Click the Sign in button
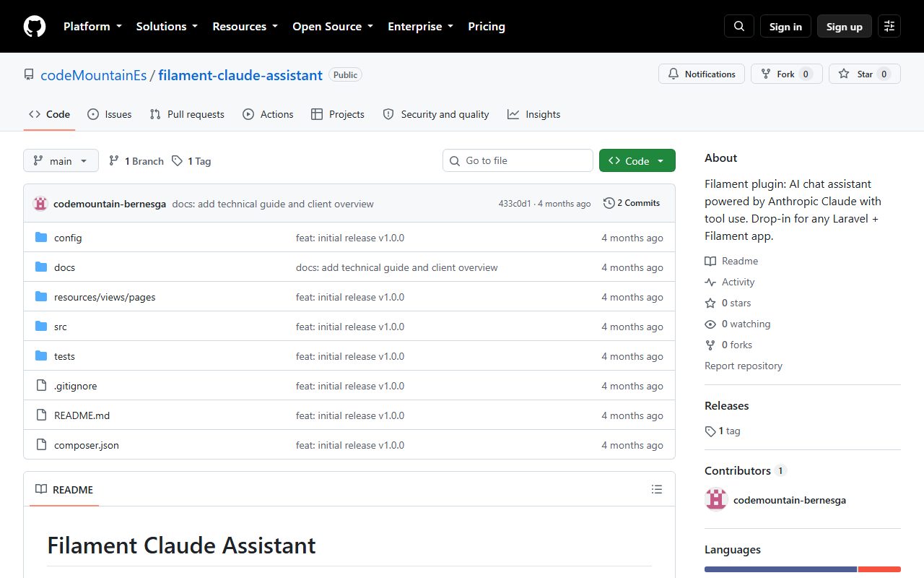Image resolution: width=924 pixels, height=578 pixels. click(x=785, y=26)
